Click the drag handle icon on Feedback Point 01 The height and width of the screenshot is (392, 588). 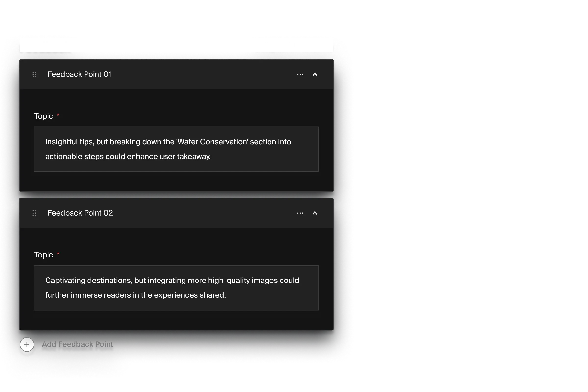[34, 74]
